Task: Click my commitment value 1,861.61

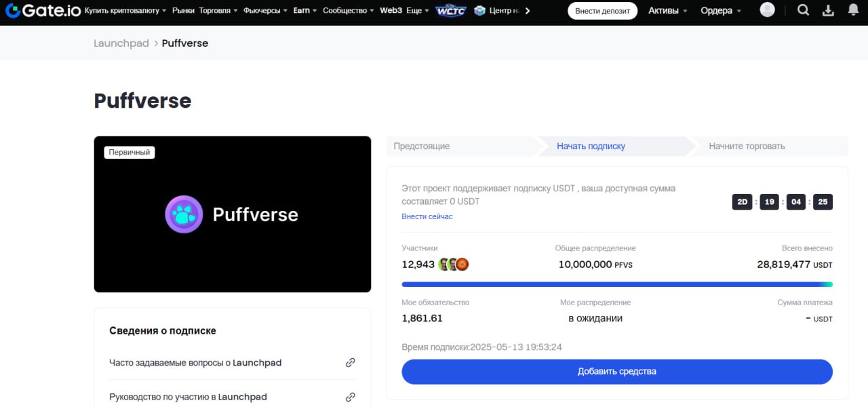Action: coord(422,318)
